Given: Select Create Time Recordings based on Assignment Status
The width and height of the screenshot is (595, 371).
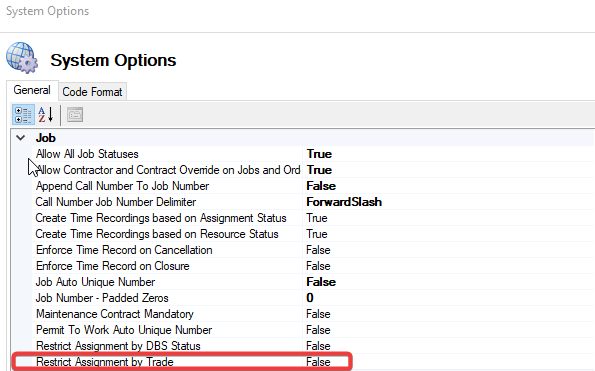Looking at the screenshot, I should click(x=161, y=218).
